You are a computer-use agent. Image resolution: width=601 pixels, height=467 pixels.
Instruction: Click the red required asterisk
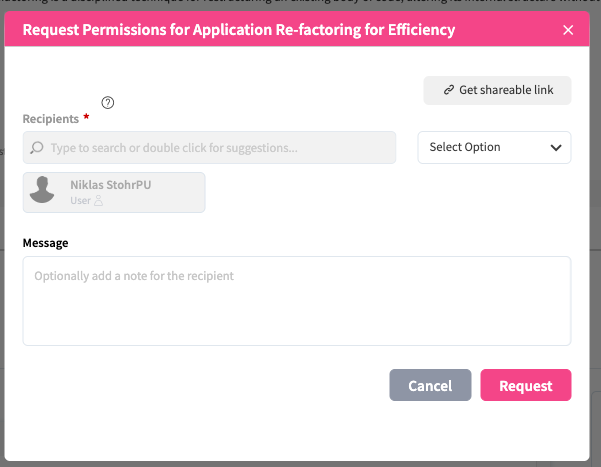click(x=86, y=119)
